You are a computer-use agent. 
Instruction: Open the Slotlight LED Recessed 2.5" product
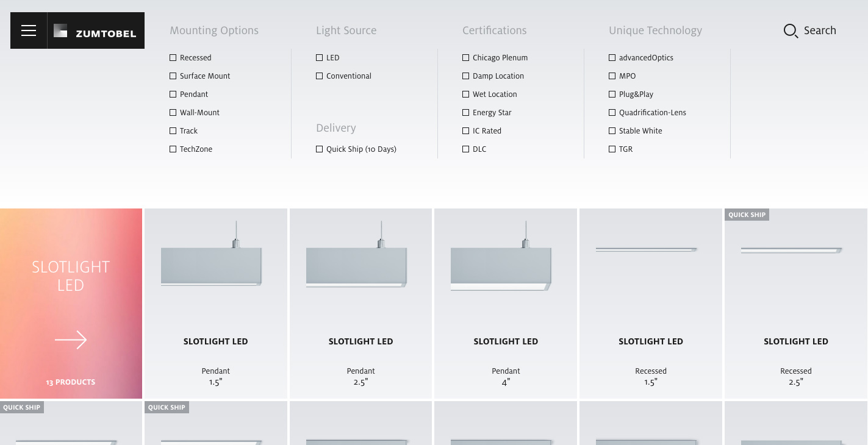tap(796, 304)
